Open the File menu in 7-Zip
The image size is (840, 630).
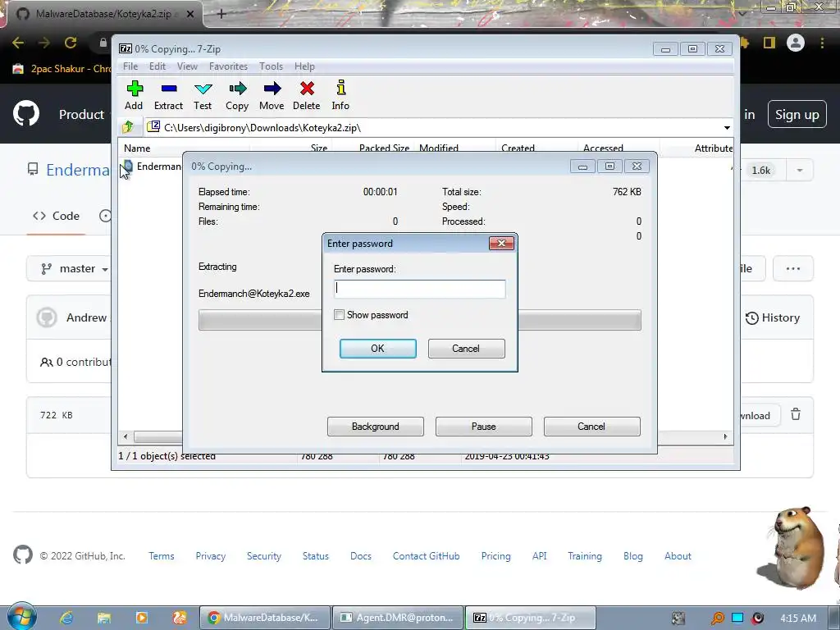(x=130, y=66)
